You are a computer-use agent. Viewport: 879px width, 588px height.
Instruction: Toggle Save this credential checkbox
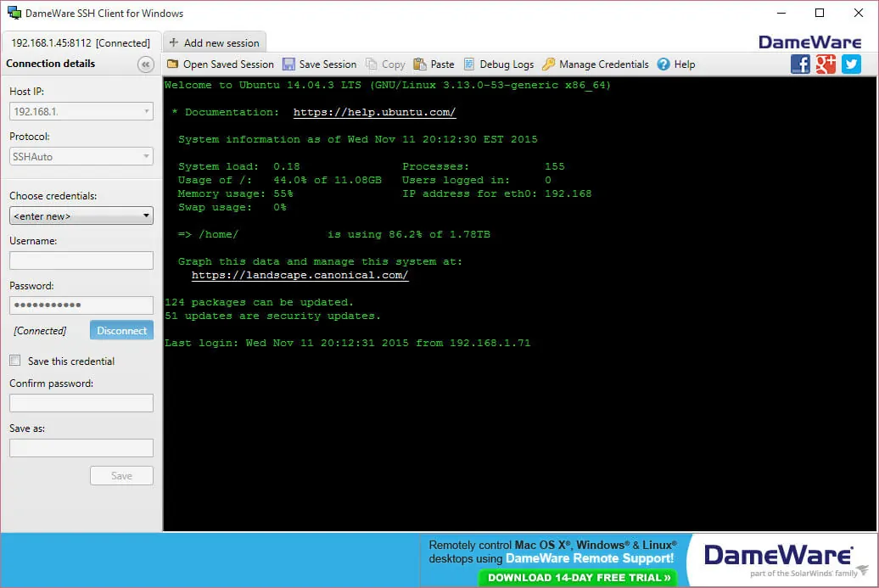15,361
